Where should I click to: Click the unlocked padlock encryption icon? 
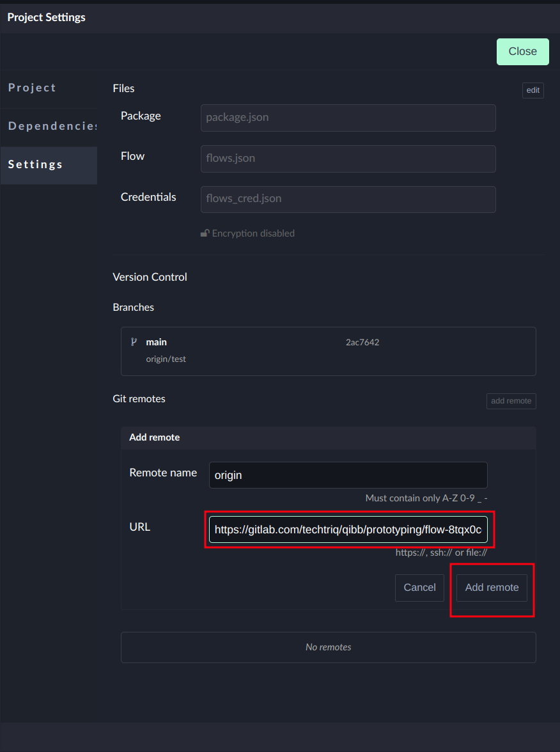coord(205,233)
